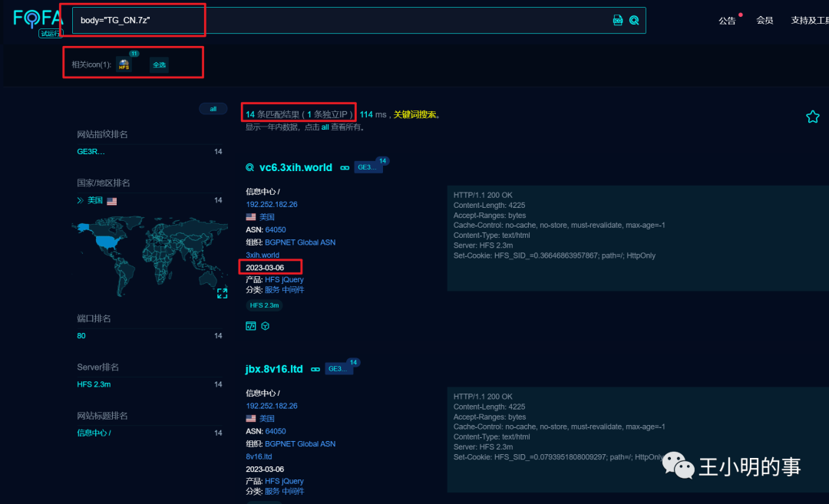Click 服务 category in first result
The image size is (829, 504).
click(272, 289)
